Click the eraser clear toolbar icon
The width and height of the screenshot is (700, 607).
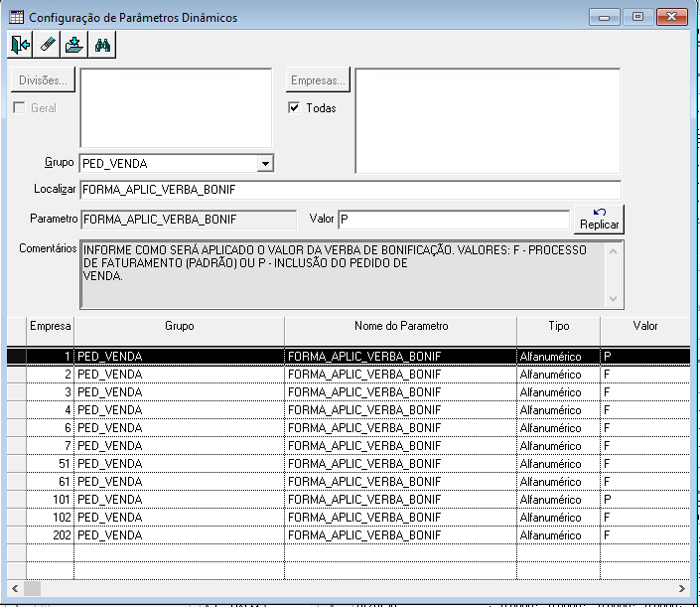click(x=48, y=45)
